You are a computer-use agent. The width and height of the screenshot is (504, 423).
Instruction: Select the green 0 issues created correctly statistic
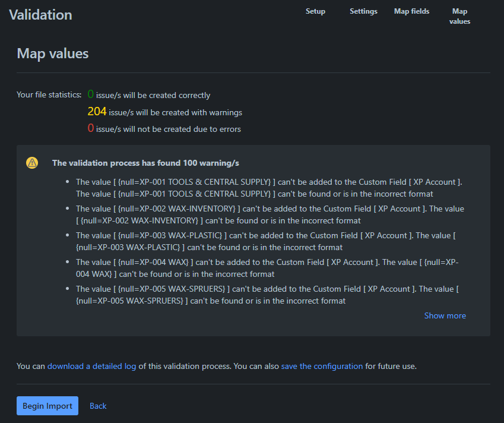click(90, 93)
